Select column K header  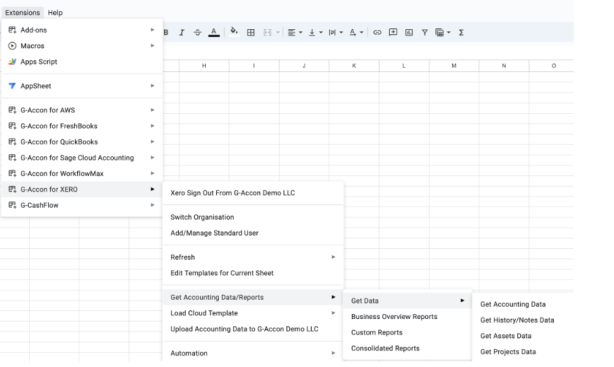coord(354,66)
